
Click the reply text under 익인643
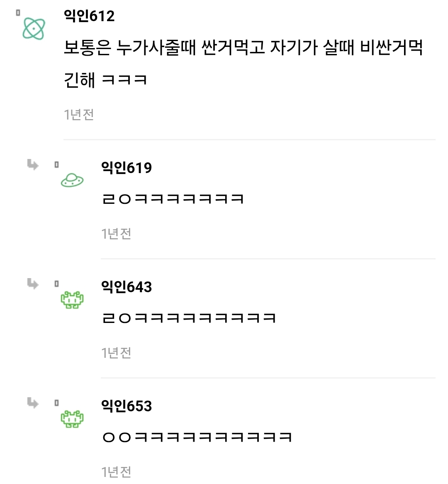pyautogui.click(x=189, y=318)
